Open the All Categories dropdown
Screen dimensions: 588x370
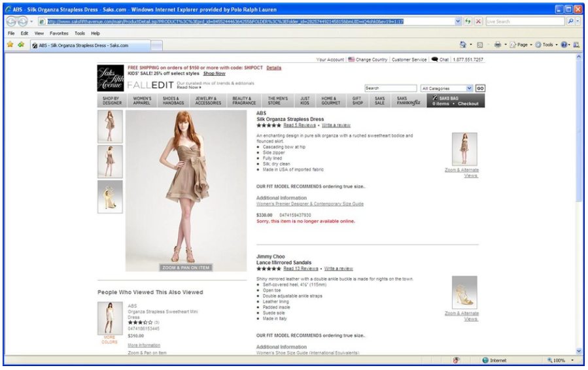[446, 88]
